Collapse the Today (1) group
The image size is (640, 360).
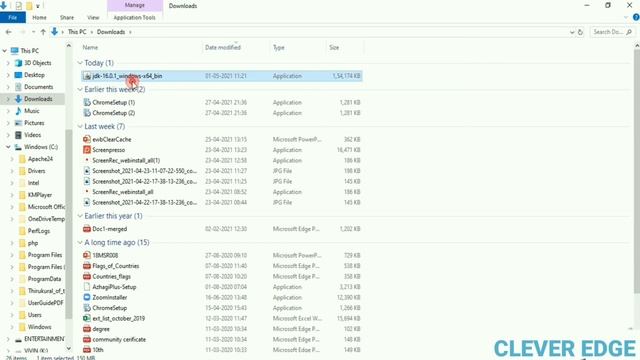point(80,63)
